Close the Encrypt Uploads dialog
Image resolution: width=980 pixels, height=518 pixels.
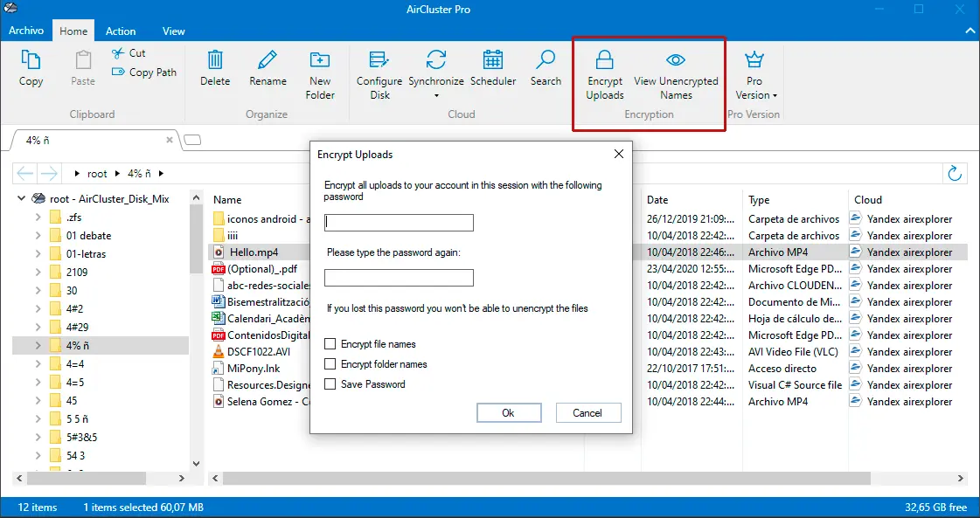pyautogui.click(x=619, y=154)
